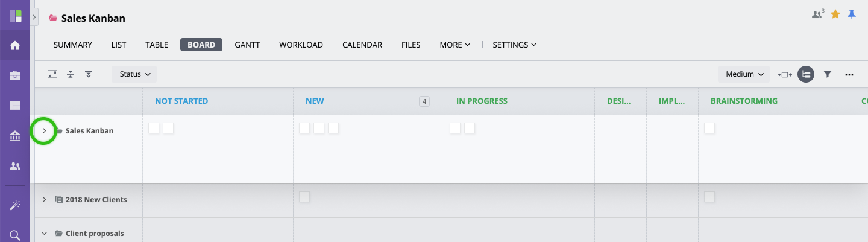This screenshot has height=242, width=868.
Task: Click the fullscreen expand icon
Action: tap(52, 74)
